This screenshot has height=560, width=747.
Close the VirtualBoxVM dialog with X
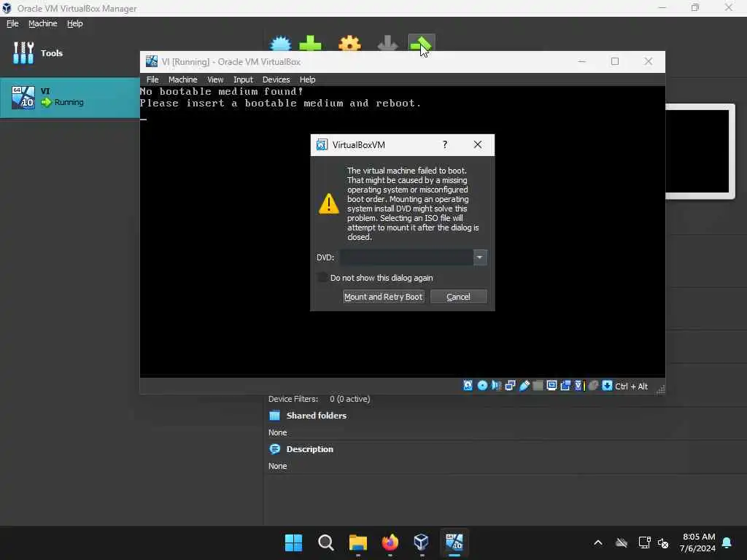477,144
